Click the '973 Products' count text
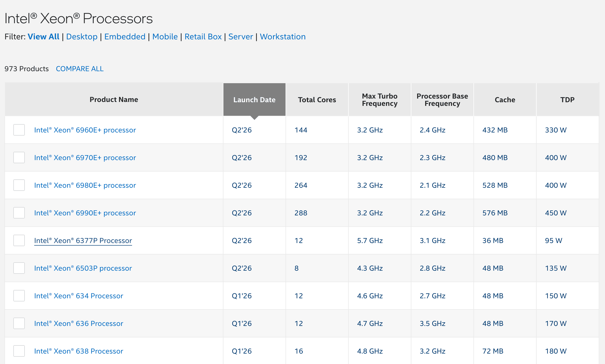This screenshot has width=605, height=364. click(27, 69)
